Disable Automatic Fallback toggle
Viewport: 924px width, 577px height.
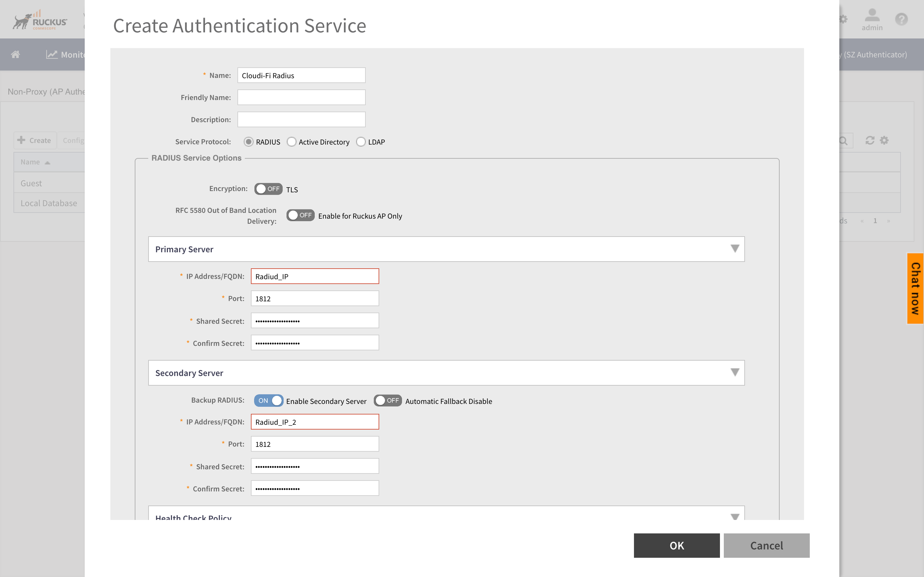click(x=387, y=401)
